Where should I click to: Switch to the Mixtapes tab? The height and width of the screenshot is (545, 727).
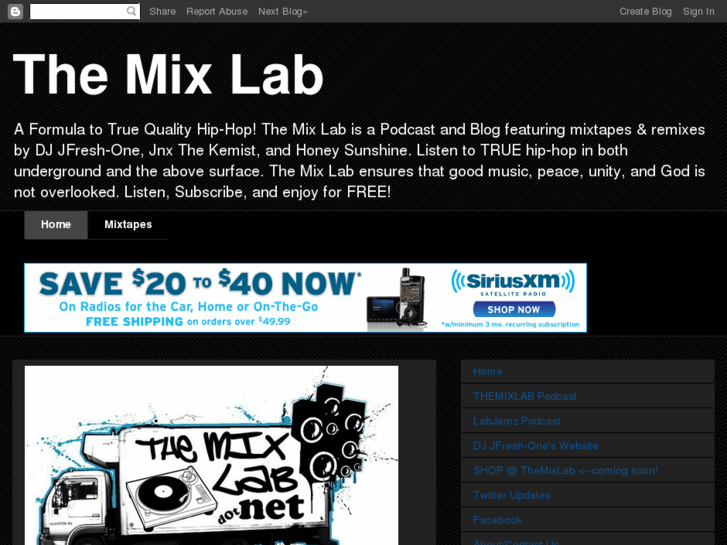128,224
